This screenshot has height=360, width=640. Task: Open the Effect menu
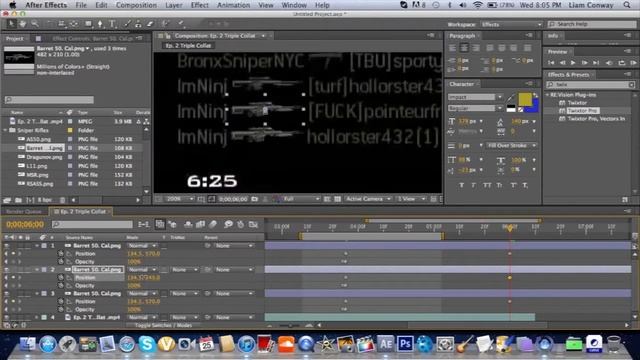[x=200, y=5]
